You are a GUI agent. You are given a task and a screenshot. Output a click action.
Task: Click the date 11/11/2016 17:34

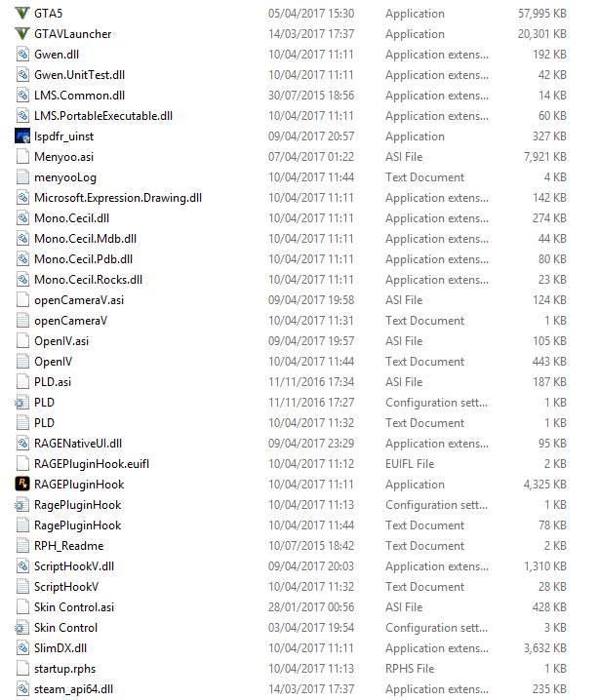coord(311,382)
